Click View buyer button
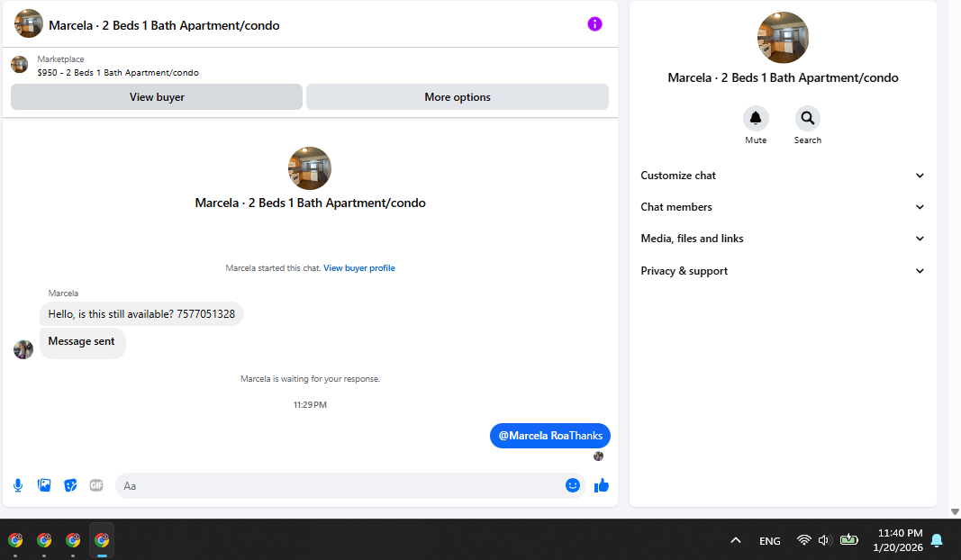The image size is (961, 560). coord(157,97)
